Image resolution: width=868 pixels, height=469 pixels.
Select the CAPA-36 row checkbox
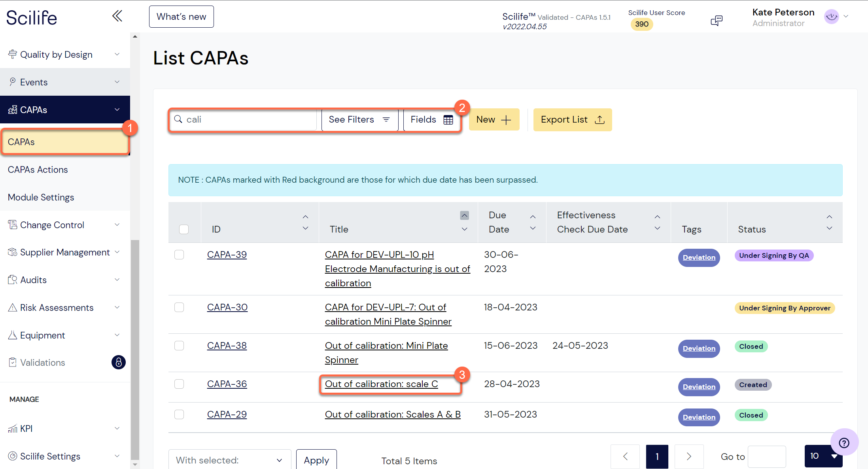(179, 384)
